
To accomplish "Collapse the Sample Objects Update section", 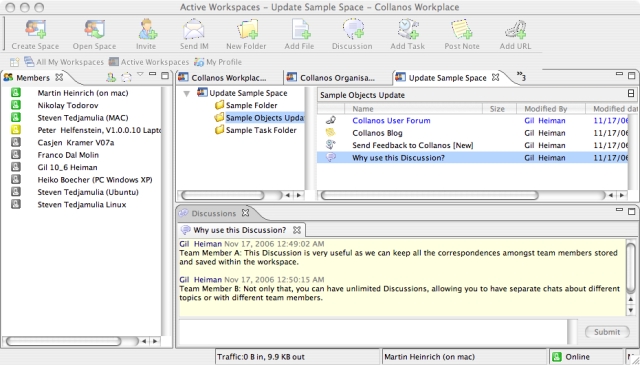I will (631, 94).
